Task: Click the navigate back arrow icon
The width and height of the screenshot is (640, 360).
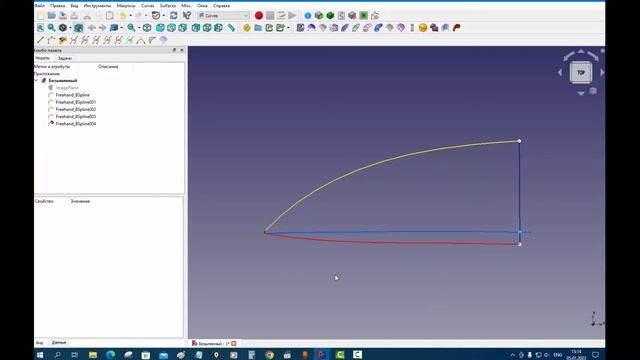Action: pyautogui.click(x=91, y=28)
